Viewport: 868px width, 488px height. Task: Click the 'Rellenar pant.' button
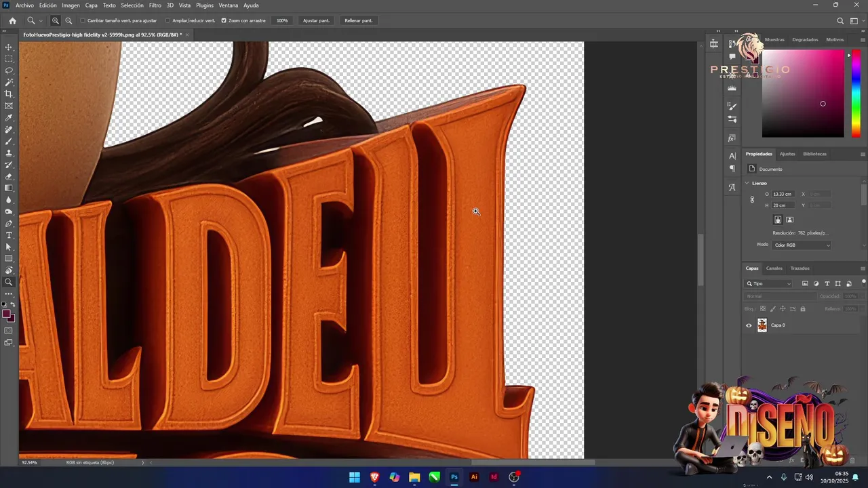pyautogui.click(x=358, y=21)
